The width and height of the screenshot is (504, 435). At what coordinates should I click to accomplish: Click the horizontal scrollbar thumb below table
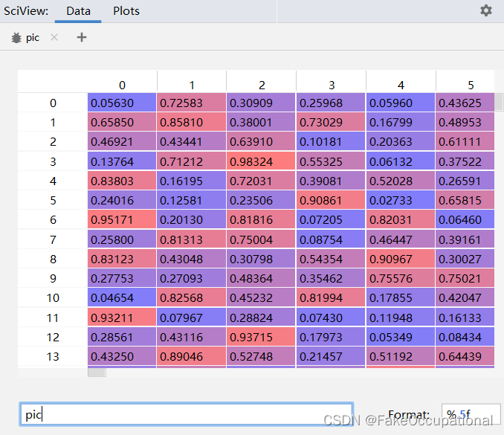tap(97, 372)
